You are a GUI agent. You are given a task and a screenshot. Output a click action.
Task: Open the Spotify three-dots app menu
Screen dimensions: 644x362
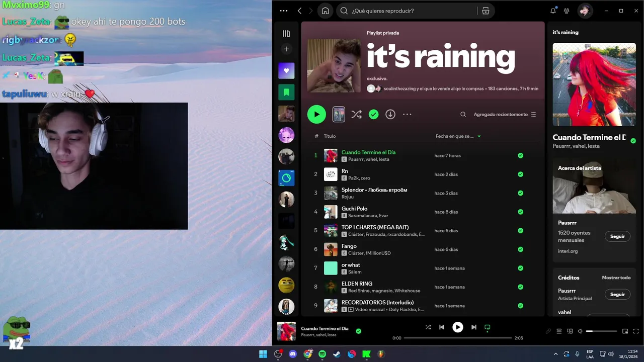[x=284, y=11]
